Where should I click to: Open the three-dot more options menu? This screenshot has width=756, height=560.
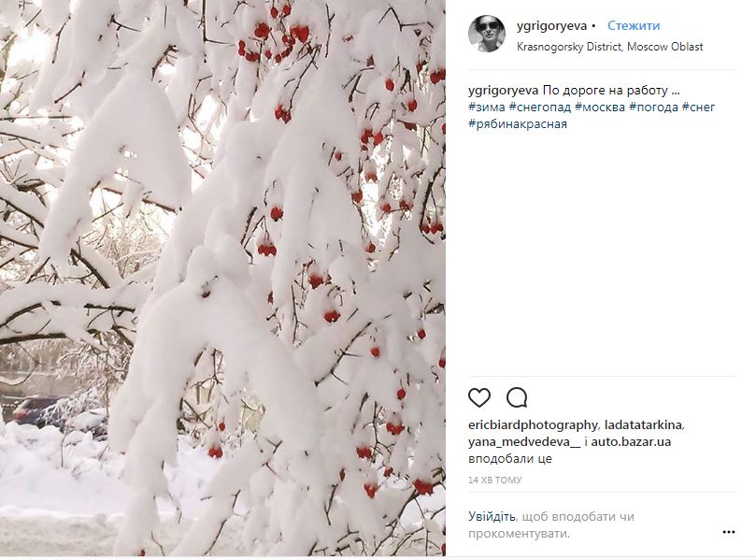point(729,532)
